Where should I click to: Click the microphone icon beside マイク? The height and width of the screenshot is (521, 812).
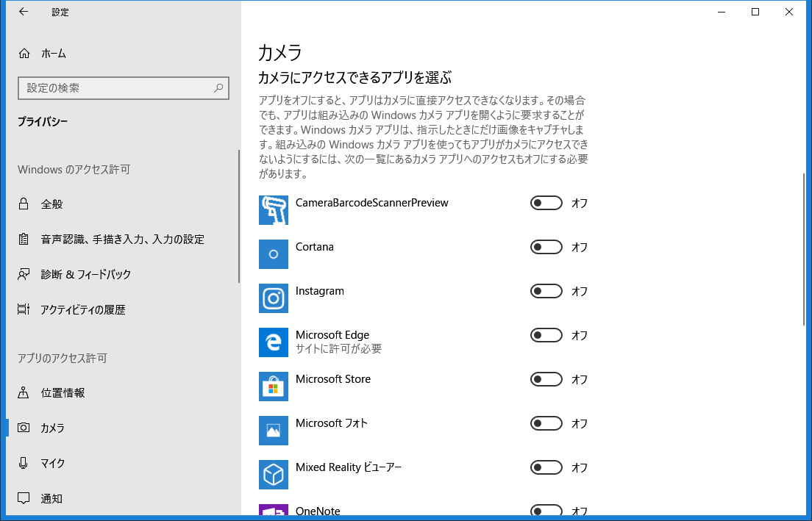(24, 463)
